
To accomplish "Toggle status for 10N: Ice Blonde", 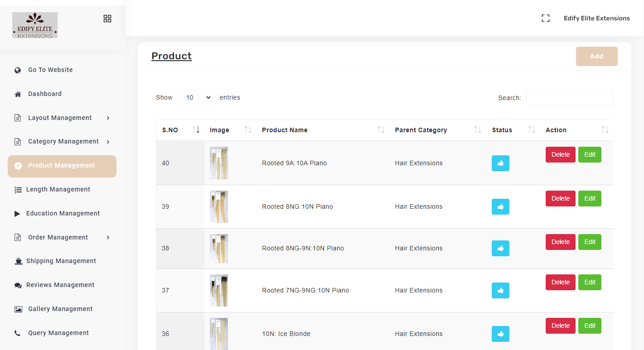I will click(x=500, y=334).
